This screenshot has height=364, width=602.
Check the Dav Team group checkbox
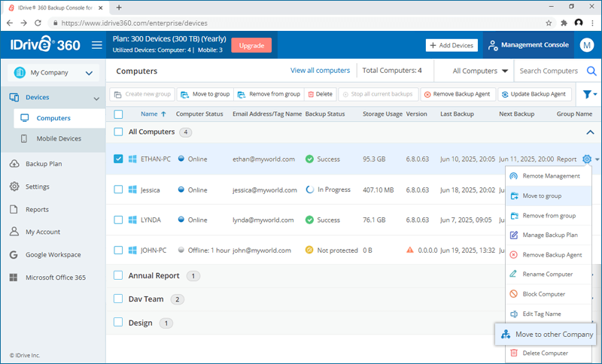pos(118,299)
